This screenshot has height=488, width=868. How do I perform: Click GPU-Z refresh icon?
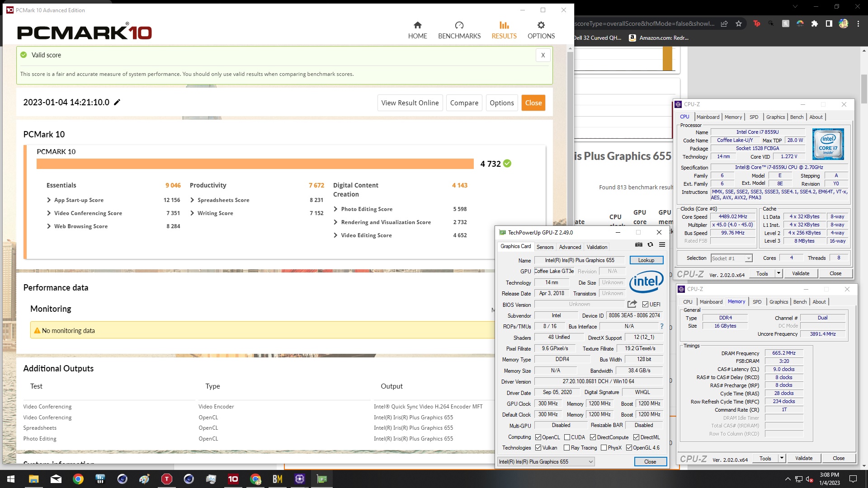[650, 244]
